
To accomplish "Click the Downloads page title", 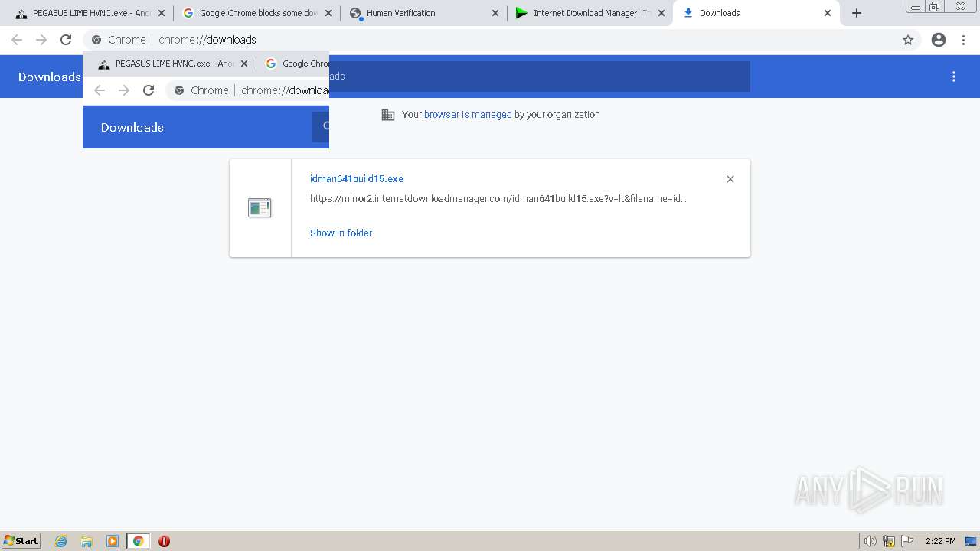I will (50, 77).
